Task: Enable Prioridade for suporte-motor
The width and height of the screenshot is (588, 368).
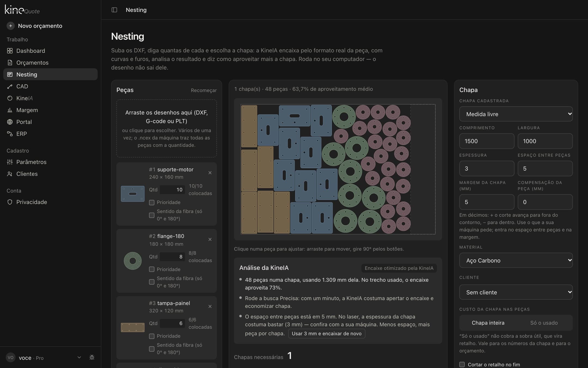Action: point(152,203)
